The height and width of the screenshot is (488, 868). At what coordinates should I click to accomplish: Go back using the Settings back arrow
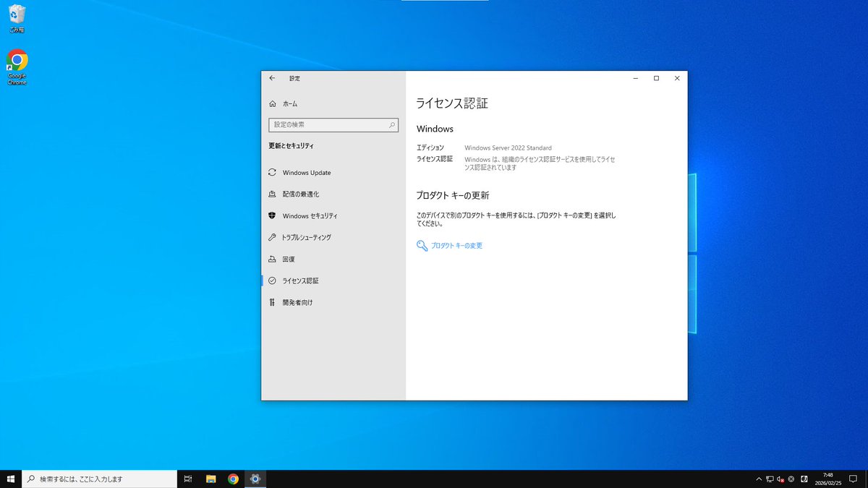[x=272, y=78]
